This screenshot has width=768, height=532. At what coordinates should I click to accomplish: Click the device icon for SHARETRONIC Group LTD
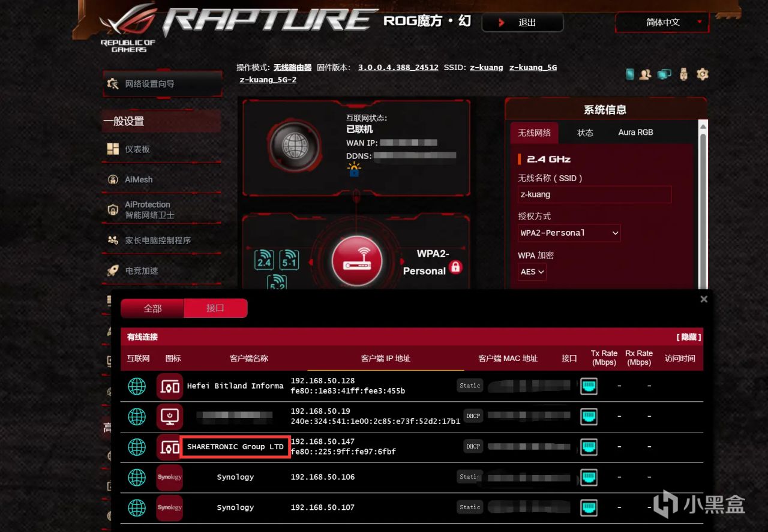coord(170,447)
